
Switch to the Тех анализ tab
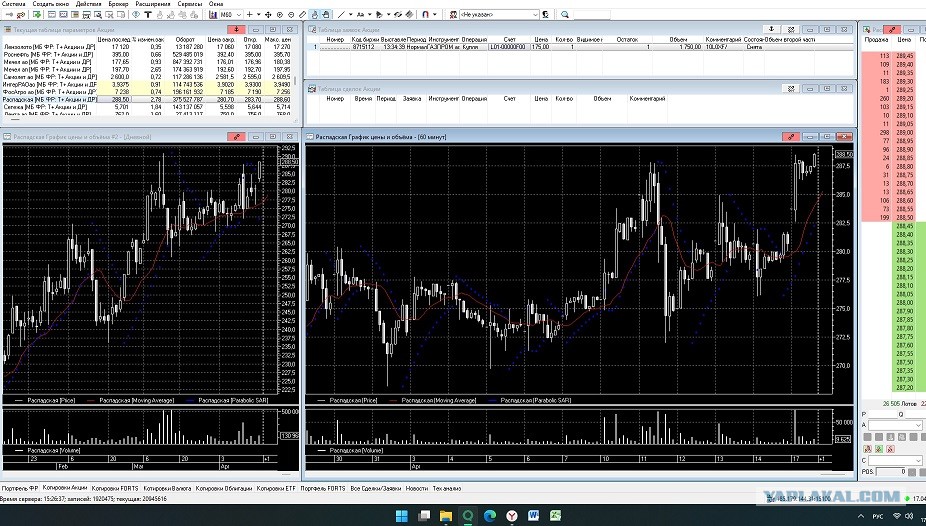click(447, 489)
